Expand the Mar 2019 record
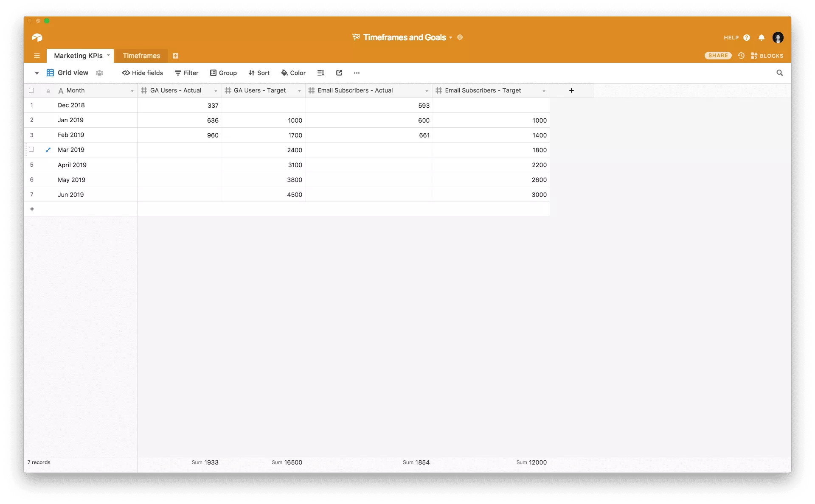The image size is (815, 504). click(48, 150)
